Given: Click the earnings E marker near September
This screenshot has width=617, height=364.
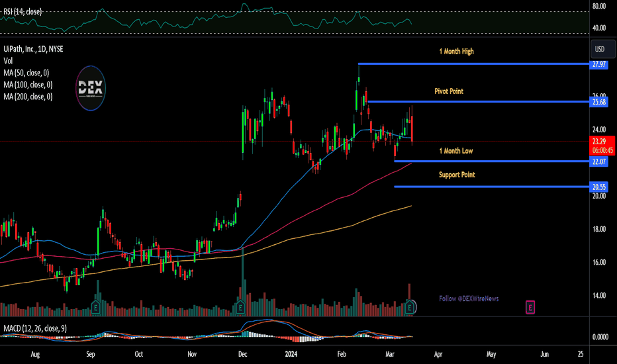Looking at the screenshot, I should (x=95, y=307).
